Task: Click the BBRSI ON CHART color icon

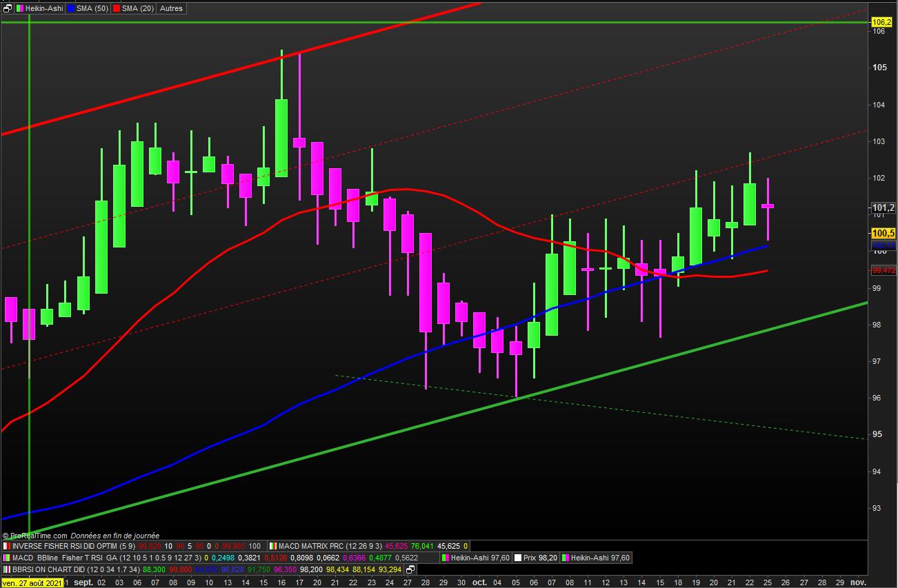Action: 7,570
